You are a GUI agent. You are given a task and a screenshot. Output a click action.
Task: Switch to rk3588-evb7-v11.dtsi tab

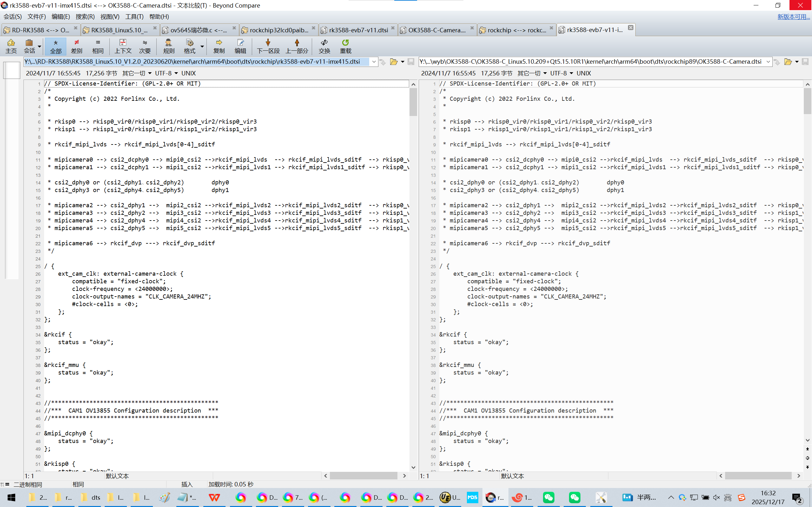(x=358, y=30)
